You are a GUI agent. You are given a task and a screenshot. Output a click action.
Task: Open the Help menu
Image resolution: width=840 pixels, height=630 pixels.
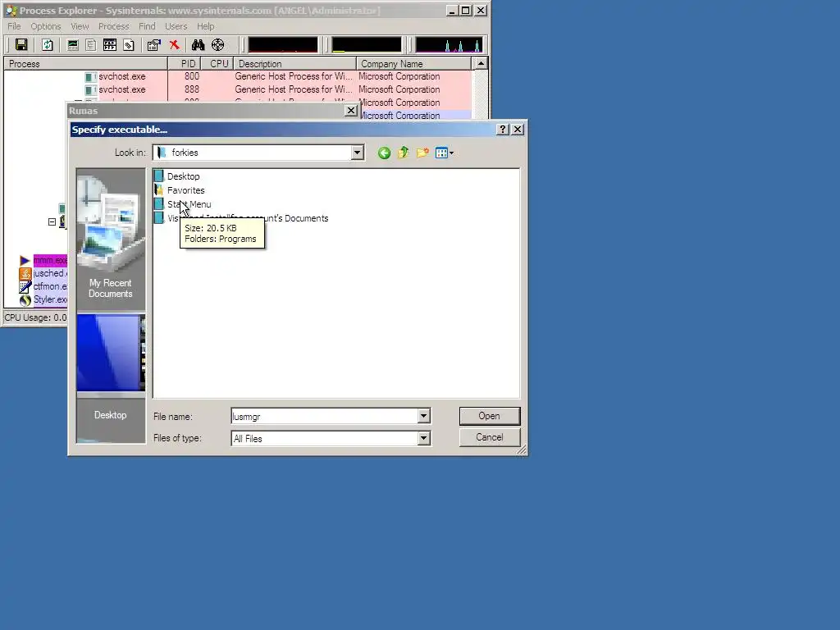click(x=206, y=26)
